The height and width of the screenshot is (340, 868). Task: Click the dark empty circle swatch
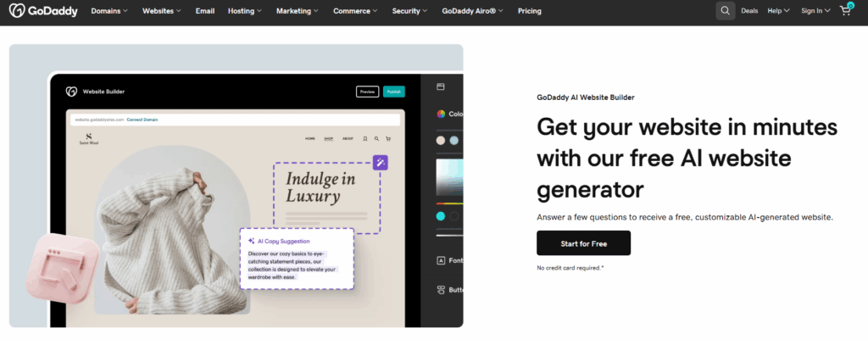tap(454, 216)
